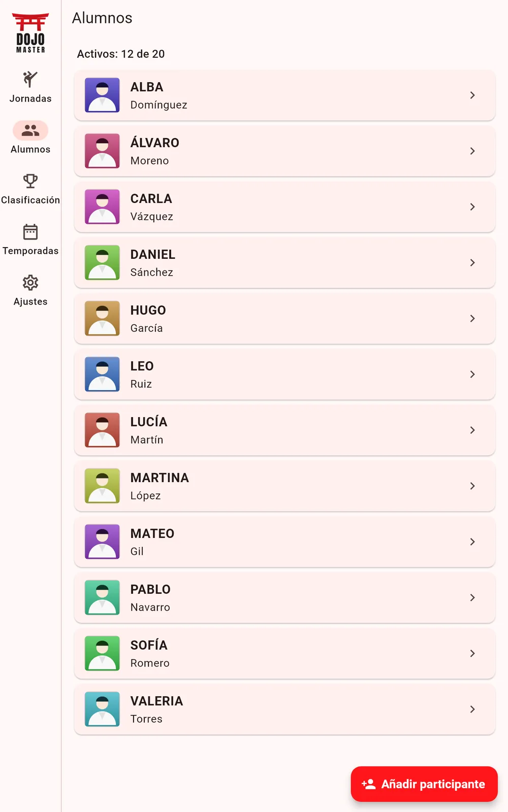The width and height of the screenshot is (508, 812).
Task: Go to the Clasificación section label
Action: pyautogui.click(x=30, y=200)
